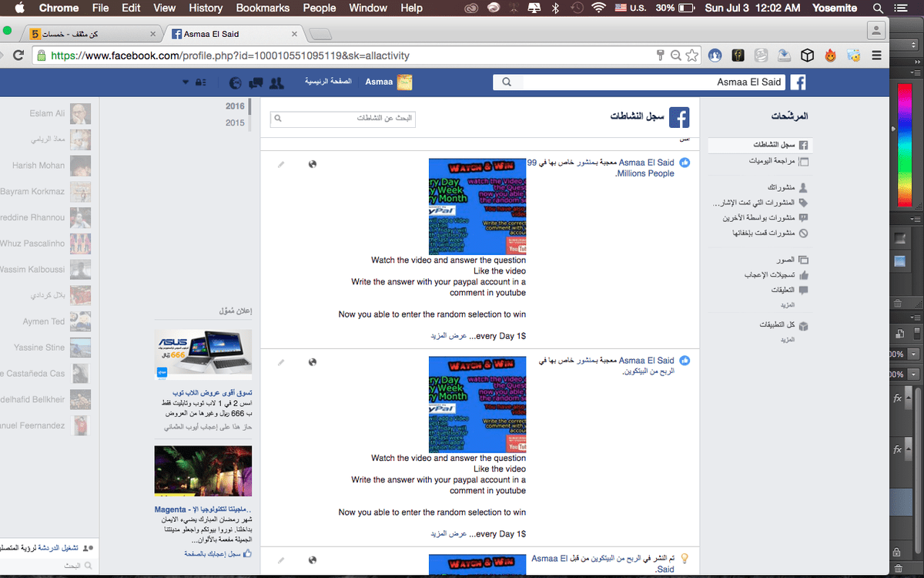Click Hola flame extension icon
The height and width of the screenshot is (578, 924).
pyautogui.click(x=830, y=55)
